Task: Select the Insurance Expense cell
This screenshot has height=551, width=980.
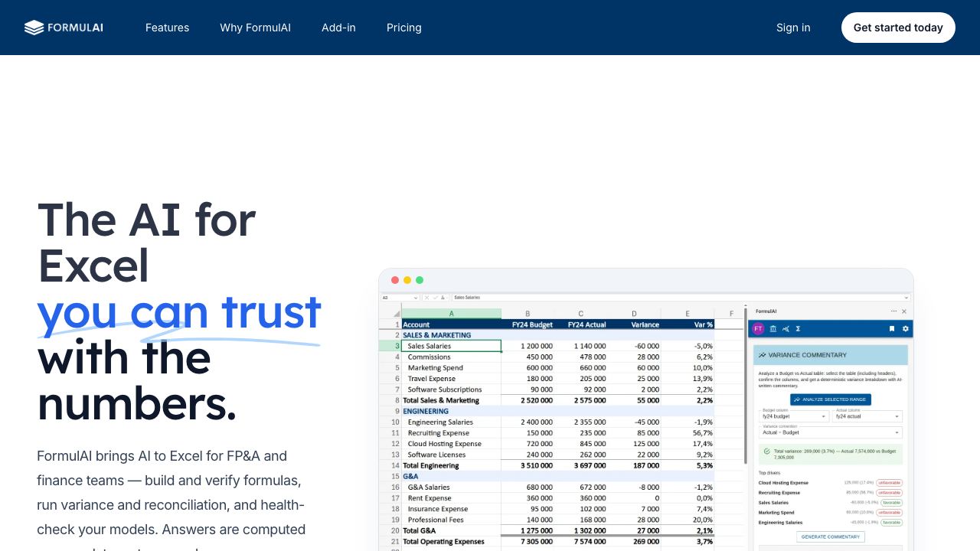Action: [x=451, y=509]
